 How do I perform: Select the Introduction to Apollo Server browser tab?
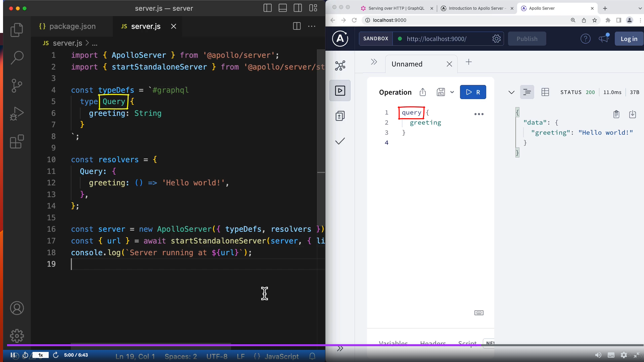pos(475,8)
